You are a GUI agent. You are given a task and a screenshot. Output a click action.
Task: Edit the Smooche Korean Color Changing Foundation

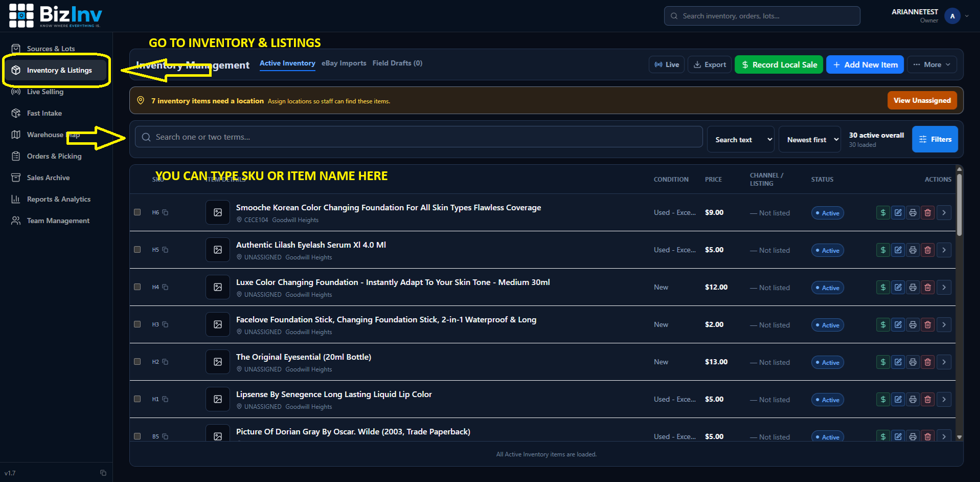click(898, 212)
